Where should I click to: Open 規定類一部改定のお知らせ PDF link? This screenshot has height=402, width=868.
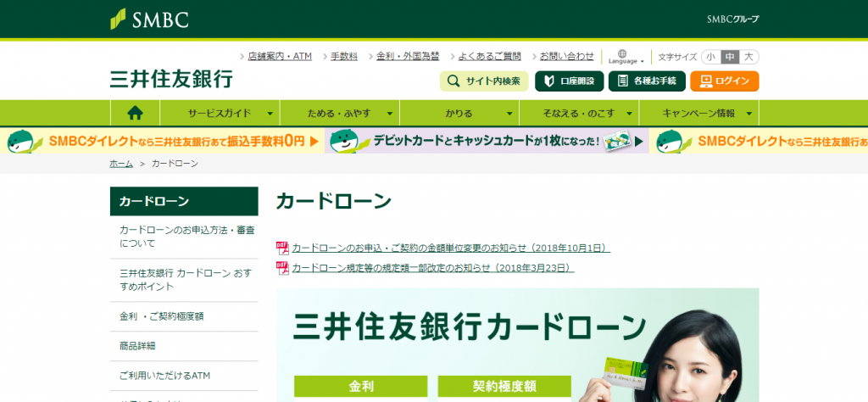pos(433,268)
